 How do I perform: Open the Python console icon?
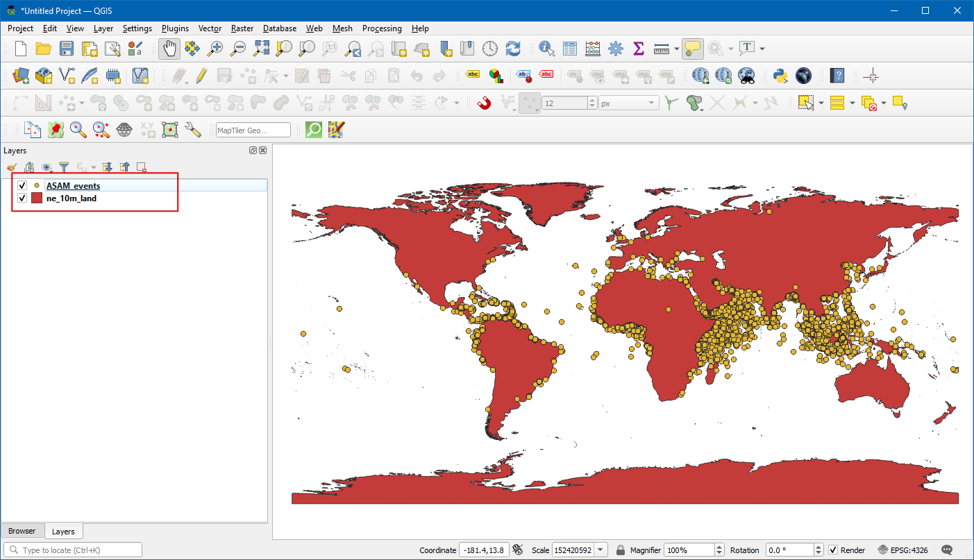coord(780,76)
